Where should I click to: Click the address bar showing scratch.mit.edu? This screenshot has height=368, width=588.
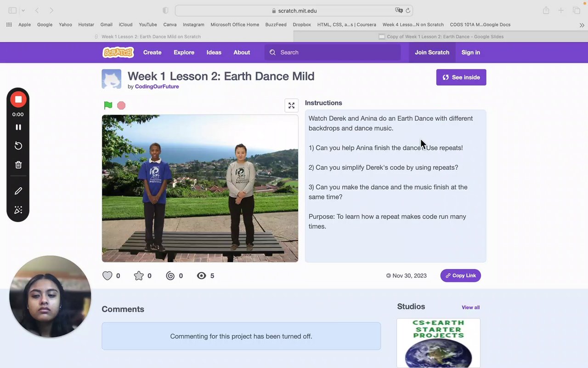coord(294,11)
